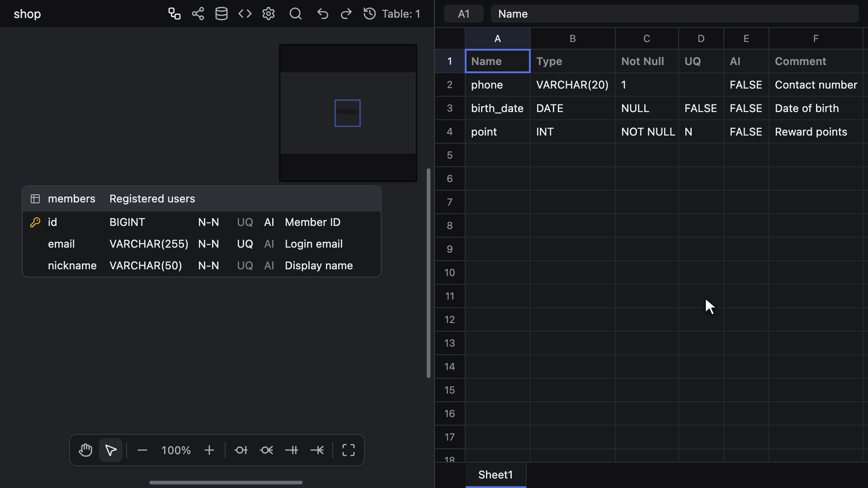Click the members table grid icon

(x=35, y=199)
